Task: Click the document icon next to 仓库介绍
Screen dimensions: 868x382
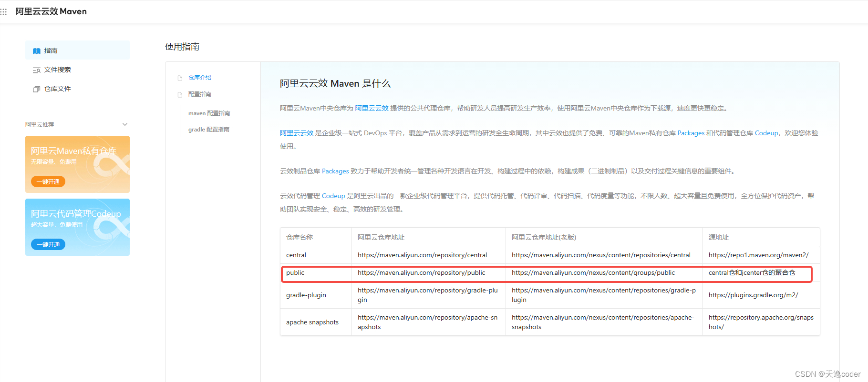Action: pos(180,78)
